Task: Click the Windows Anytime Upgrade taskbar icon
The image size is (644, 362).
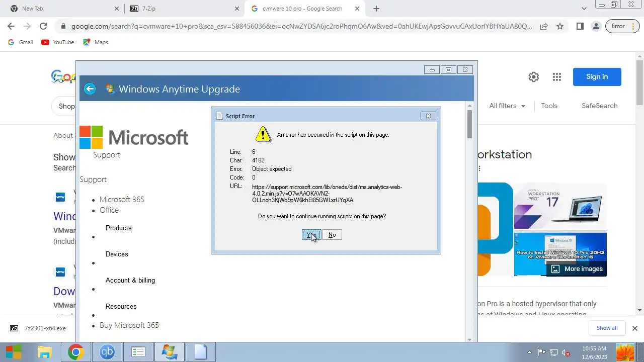Action: pos(170,352)
